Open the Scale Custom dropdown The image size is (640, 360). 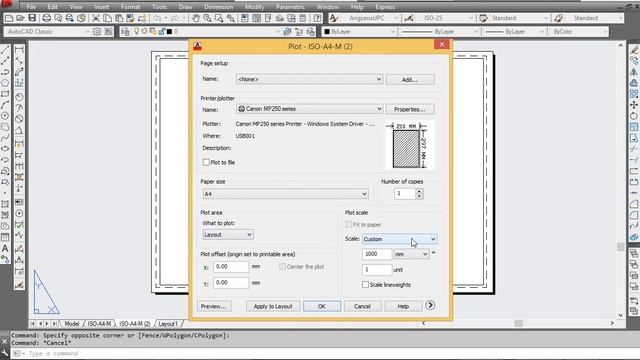[400, 239]
